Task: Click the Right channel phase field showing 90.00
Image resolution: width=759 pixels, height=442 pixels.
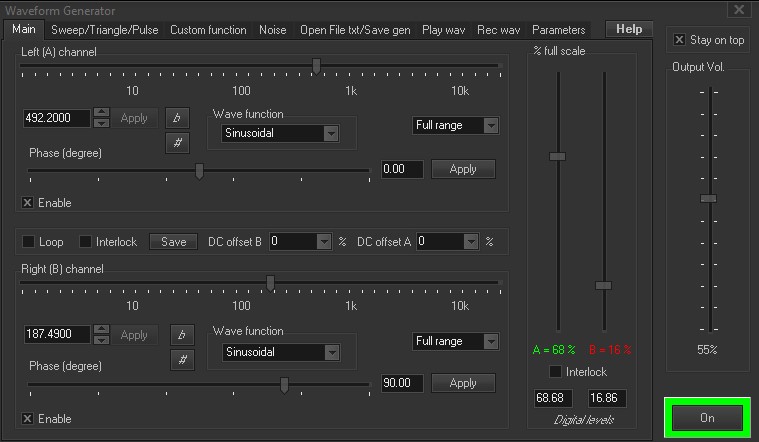Action: (x=402, y=383)
